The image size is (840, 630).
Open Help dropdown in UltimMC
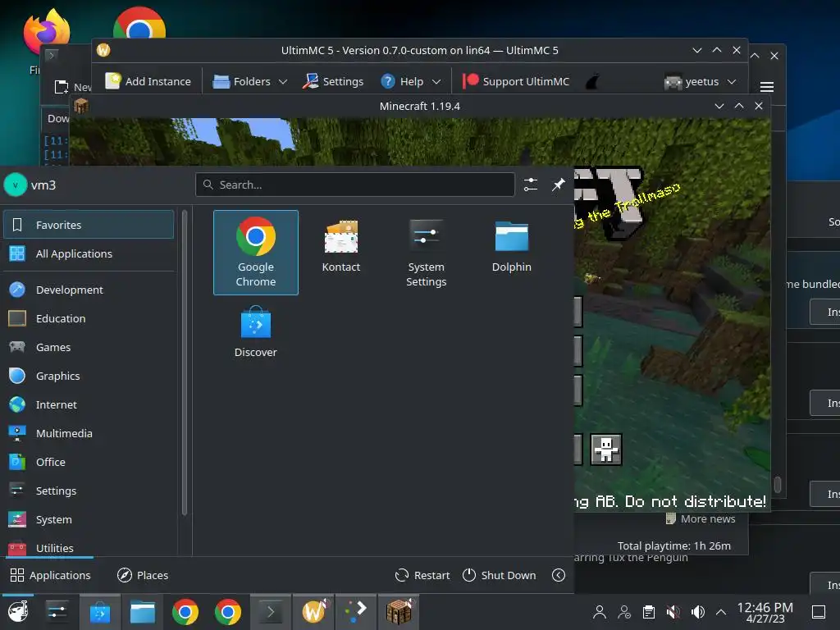pyautogui.click(x=411, y=81)
